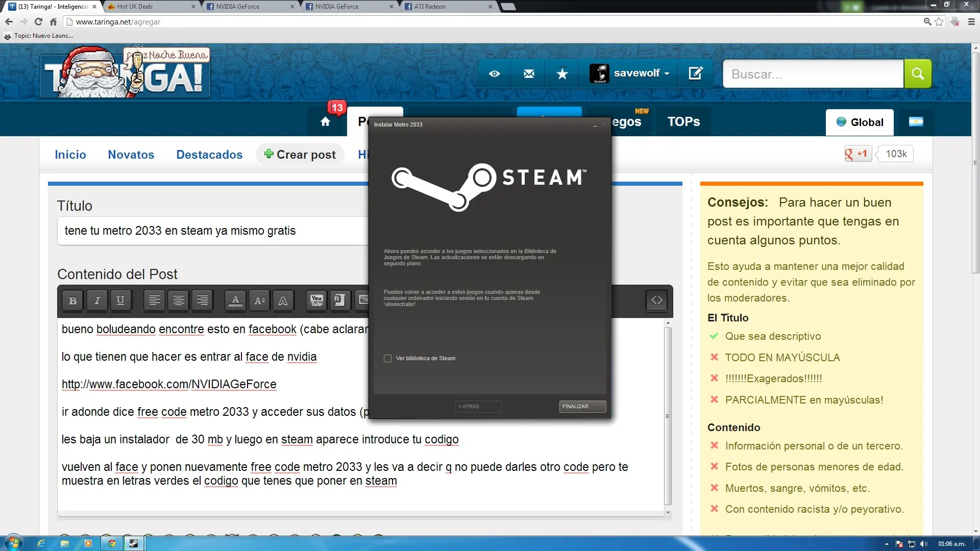Open the eye-icon monitor button in header
This screenshot has height=551, width=980.
(x=494, y=74)
